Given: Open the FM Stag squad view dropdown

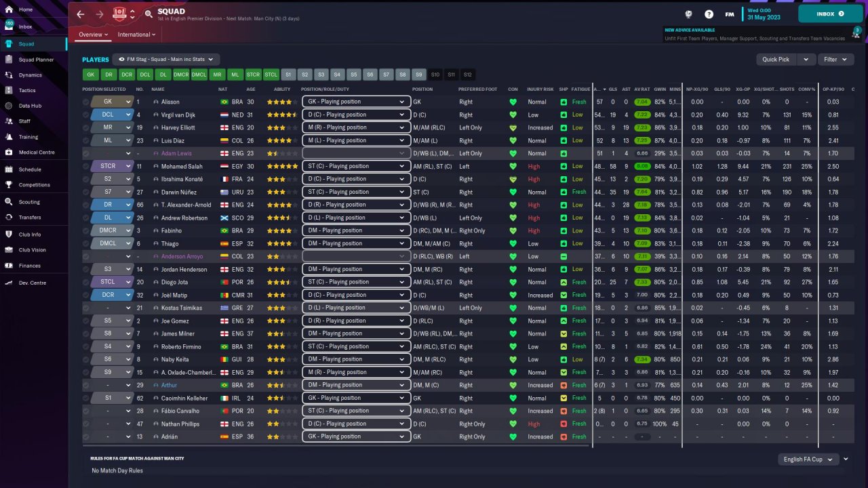Looking at the screenshot, I should [x=167, y=60].
